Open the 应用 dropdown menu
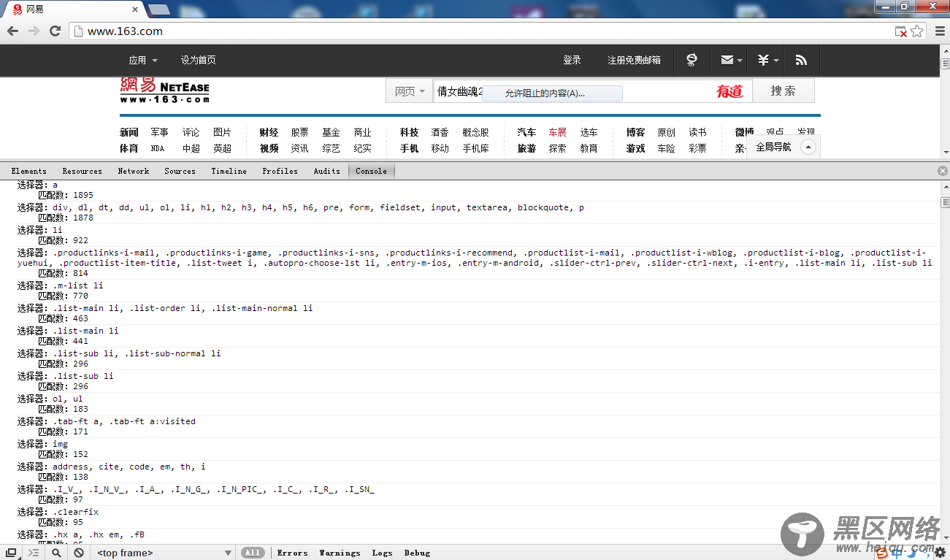The height and width of the screenshot is (560, 950). tap(143, 61)
